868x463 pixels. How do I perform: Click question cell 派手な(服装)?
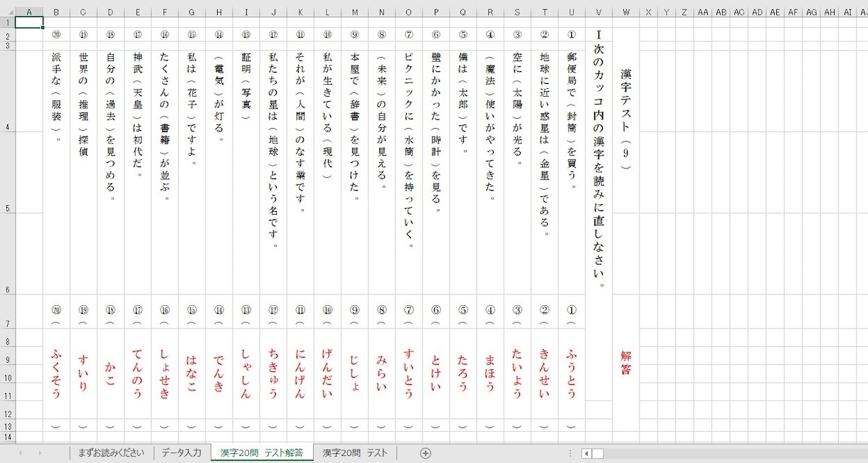(x=56, y=173)
